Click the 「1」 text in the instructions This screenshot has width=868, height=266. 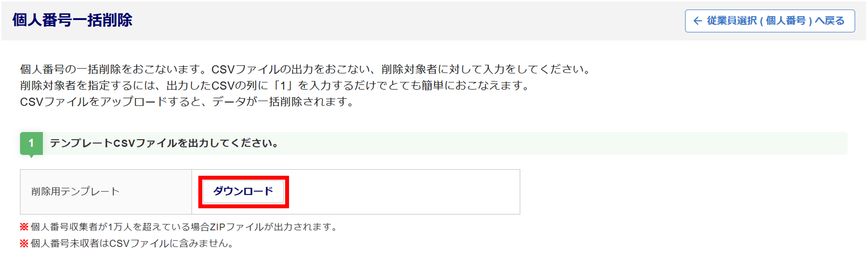(x=283, y=85)
